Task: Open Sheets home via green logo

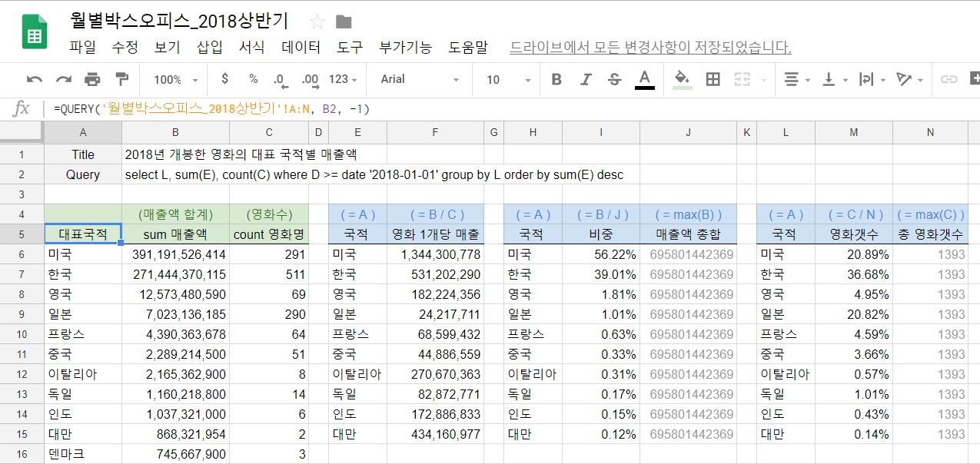Action: tap(35, 32)
